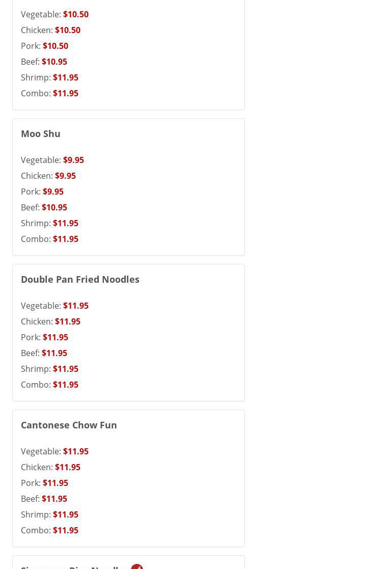Image resolution: width=392 pixels, height=569 pixels.
Task: Select Double Pan Fried Noodles Beef
Action: pos(44,353)
